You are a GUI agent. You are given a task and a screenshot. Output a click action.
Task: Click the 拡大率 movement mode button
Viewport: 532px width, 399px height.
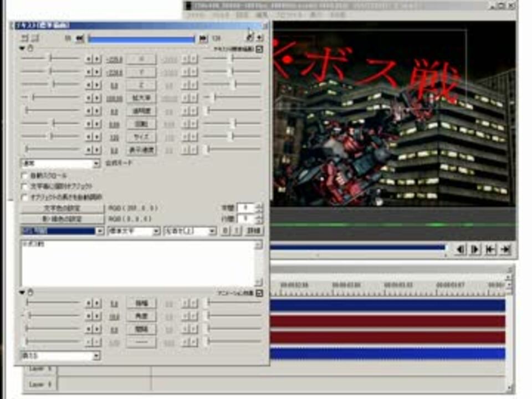[141, 98]
